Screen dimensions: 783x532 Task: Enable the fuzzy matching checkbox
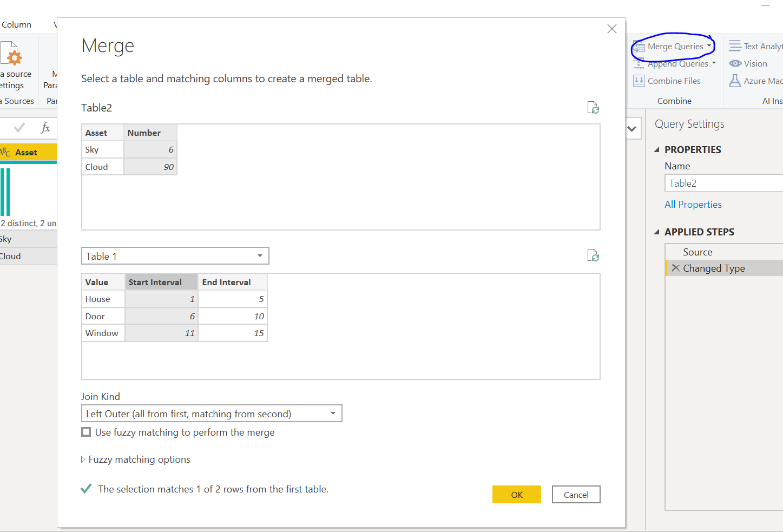[x=86, y=432]
